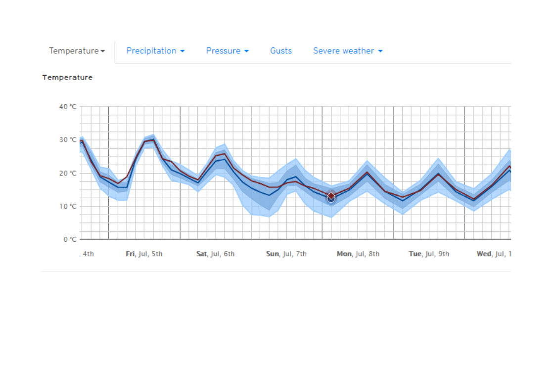The height and width of the screenshot is (392, 555).
Task: Click the Tue, Jul, 9th axis label
Action: (x=429, y=254)
